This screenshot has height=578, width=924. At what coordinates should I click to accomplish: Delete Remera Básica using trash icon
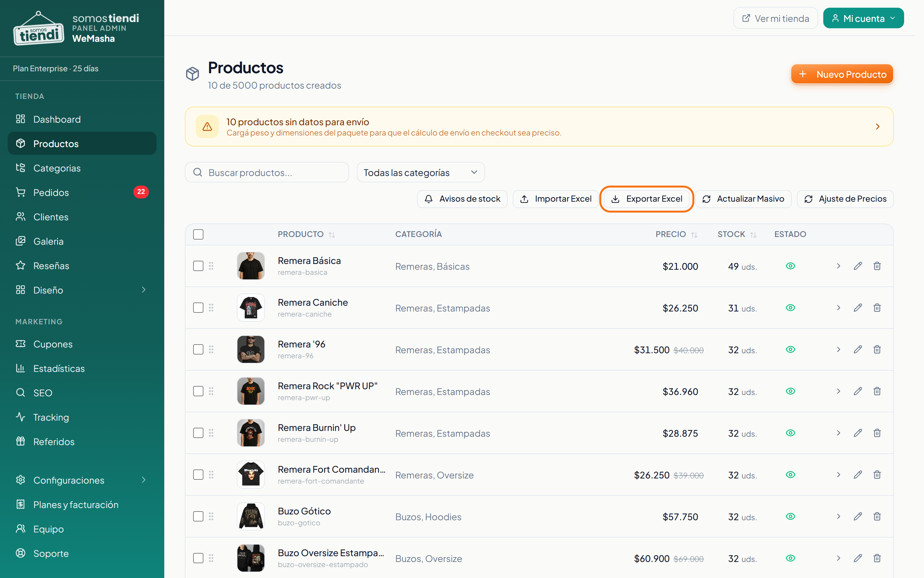click(877, 266)
